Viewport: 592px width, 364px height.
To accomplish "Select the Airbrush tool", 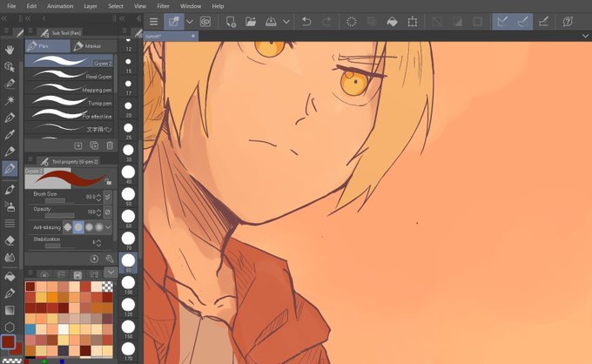I will coord(10,206).
